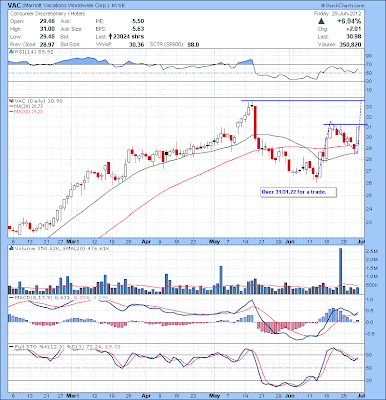Click the Chg value +2.01
This screenshot has width=386, height=400.
tap(354, 29)
